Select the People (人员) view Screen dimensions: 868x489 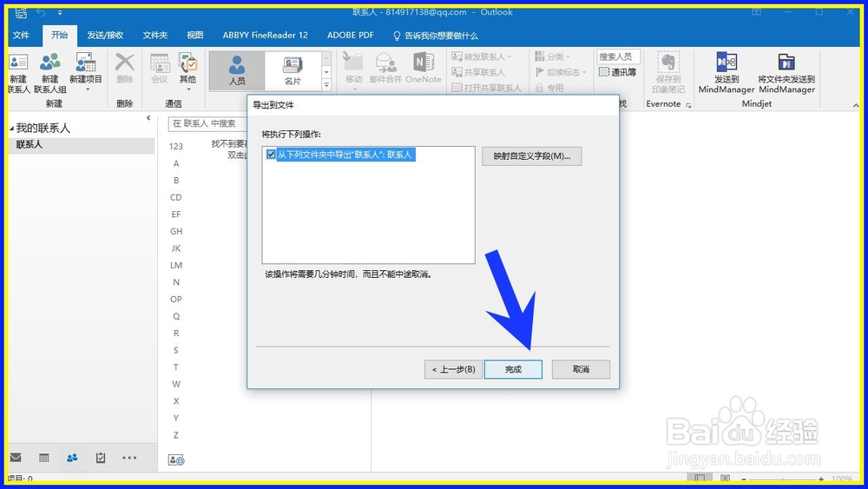237,71
